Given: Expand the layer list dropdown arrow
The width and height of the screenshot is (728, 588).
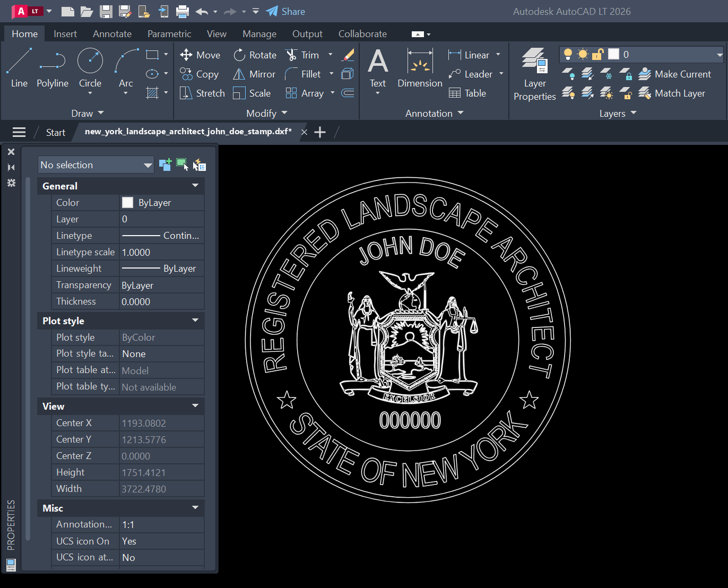Looking at the screenshot, I should click(x=720, y=54).
